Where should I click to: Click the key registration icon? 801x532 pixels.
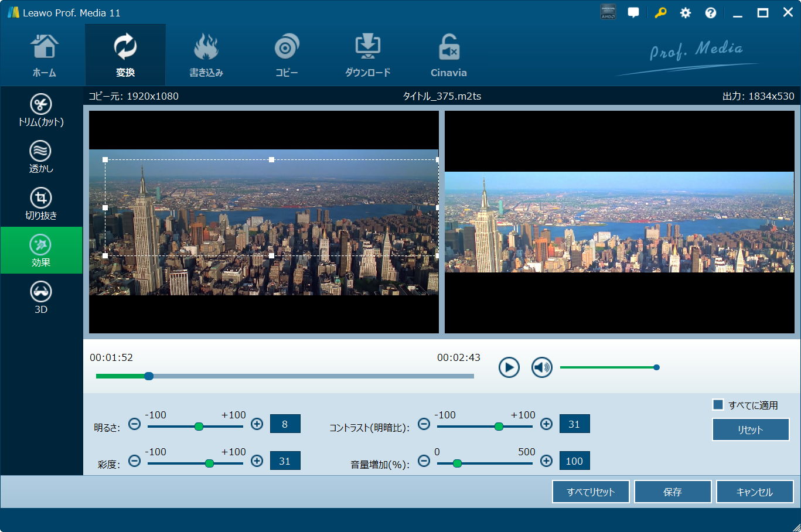660,13
